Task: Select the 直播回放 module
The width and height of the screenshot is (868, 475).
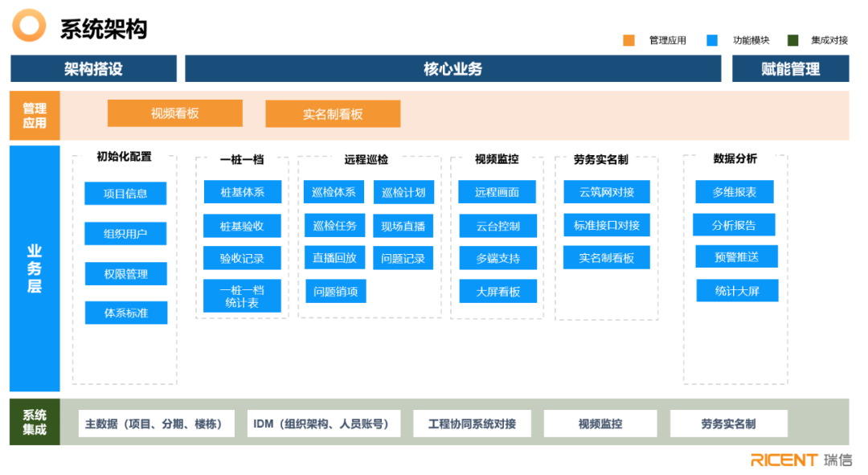Action: pyautogui.click(x=335, y=257)
